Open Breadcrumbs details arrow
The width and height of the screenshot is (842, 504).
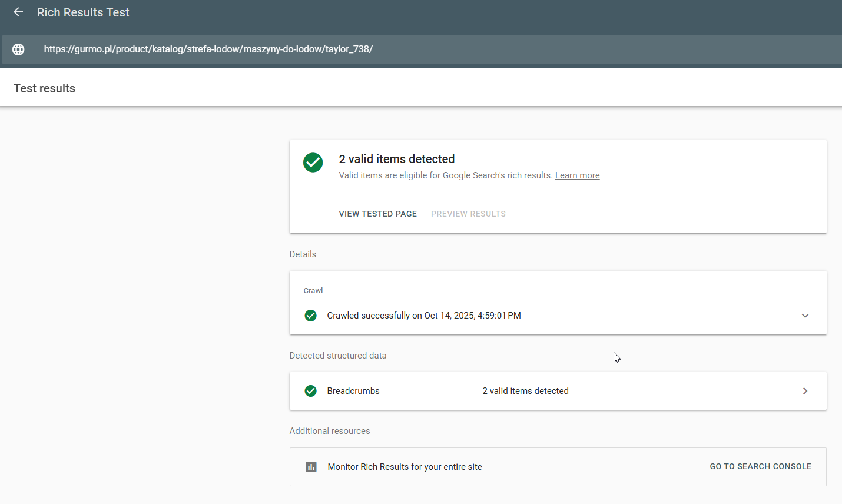805,391
